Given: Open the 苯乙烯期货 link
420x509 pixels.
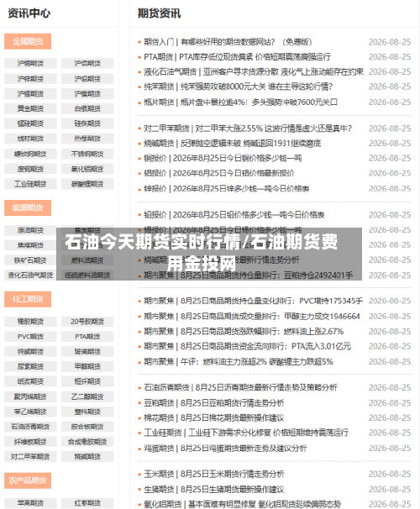Looking at the screenshot, I should tap(30, 412).
